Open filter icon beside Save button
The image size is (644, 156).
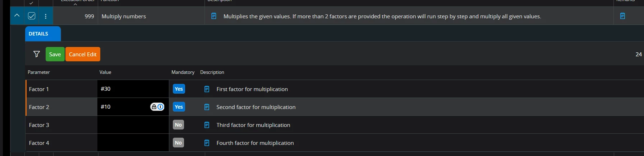pos(37,54)
